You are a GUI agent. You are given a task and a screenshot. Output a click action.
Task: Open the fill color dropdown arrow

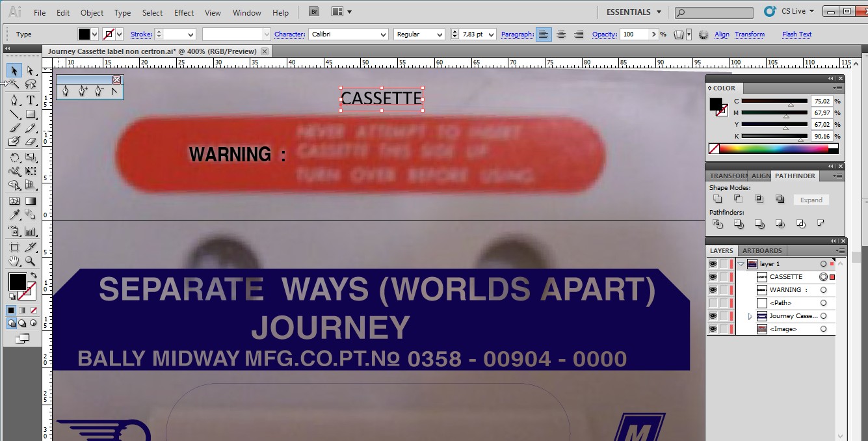(95, 34)
